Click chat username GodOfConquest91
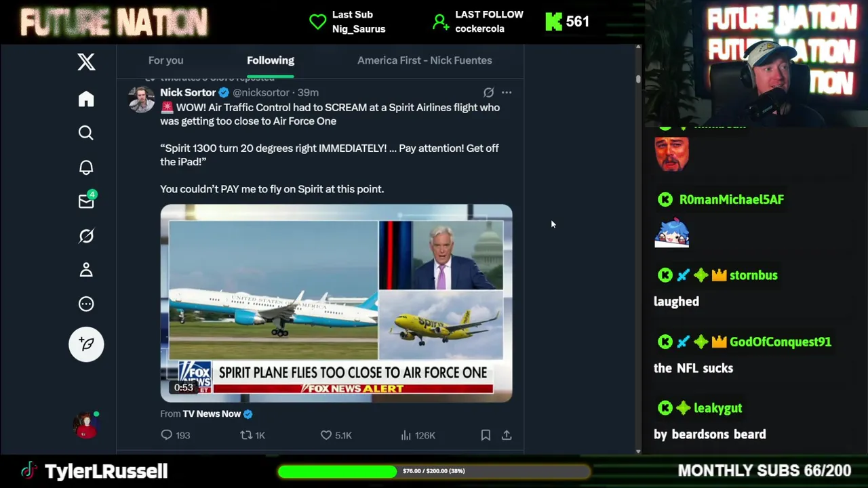The width and height of the screenshot is (868, 488). pos(781,342)
